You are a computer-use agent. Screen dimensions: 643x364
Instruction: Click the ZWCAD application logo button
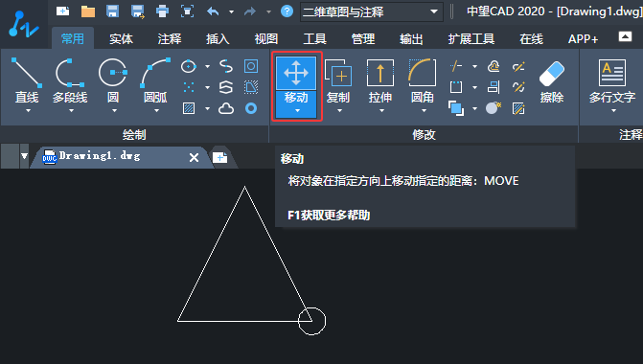[23, 24]
